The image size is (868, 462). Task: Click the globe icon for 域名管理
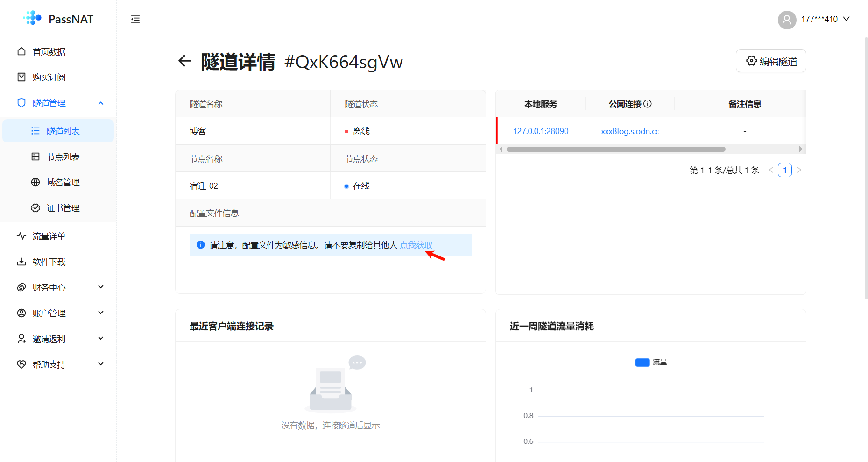point(35,182)
